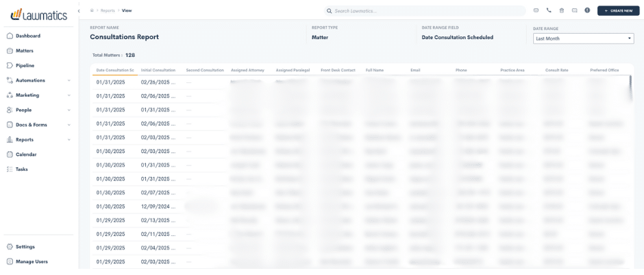644x275 pixels.
Task: Click the Search Lawmatics input field
Action: point(425,11)
